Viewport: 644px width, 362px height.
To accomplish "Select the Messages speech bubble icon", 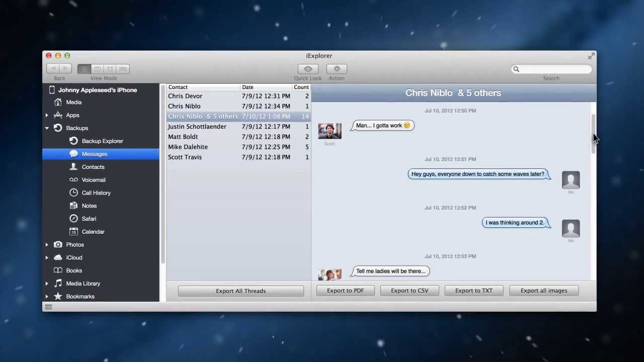I will pyautogui.click(x=73, y=154).
